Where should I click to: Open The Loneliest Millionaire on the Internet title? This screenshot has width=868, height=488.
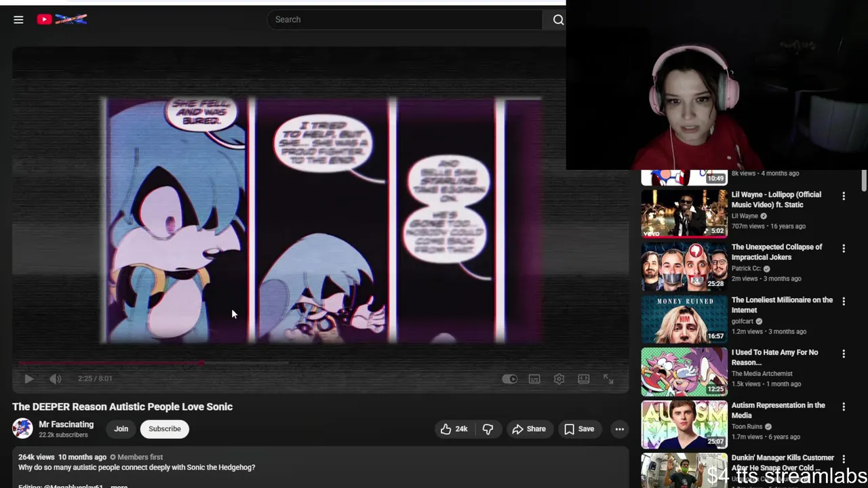coord(782,305)
